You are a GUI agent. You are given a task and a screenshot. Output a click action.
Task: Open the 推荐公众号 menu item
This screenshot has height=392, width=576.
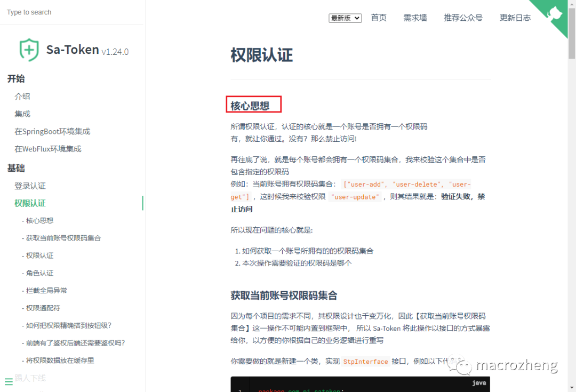(x=463, y=18)
